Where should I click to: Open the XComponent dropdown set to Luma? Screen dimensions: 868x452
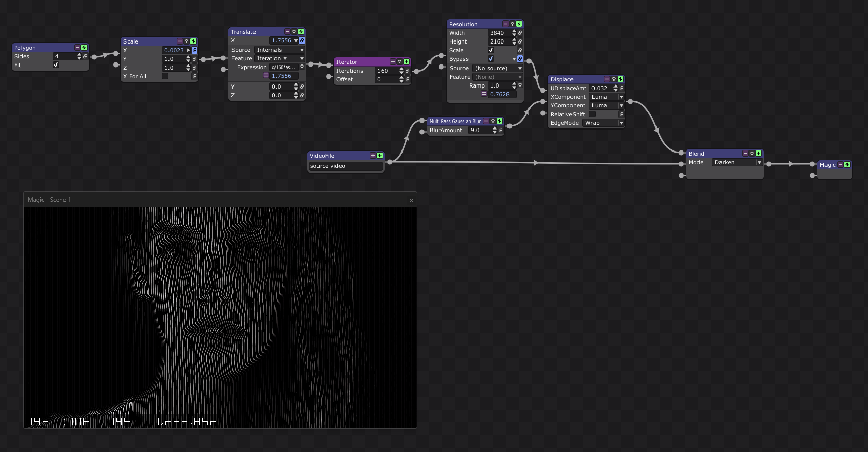606,97
